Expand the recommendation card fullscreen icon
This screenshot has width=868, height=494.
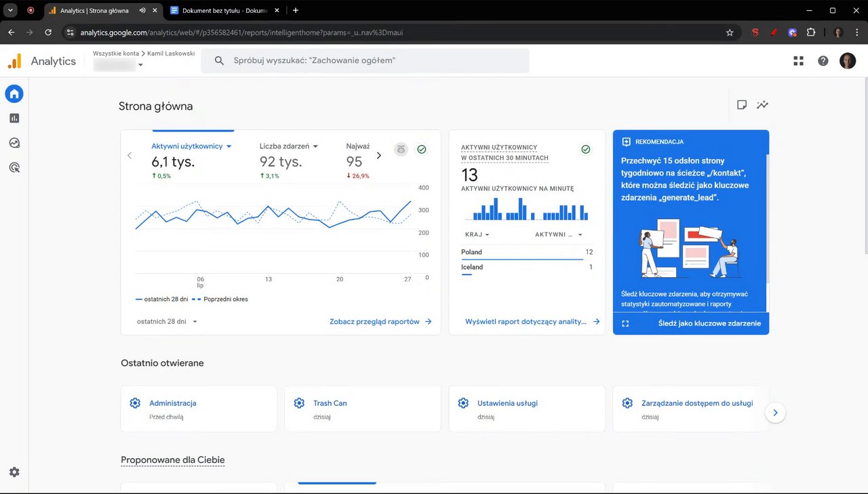pyautogui.click(x=625, y=324)
